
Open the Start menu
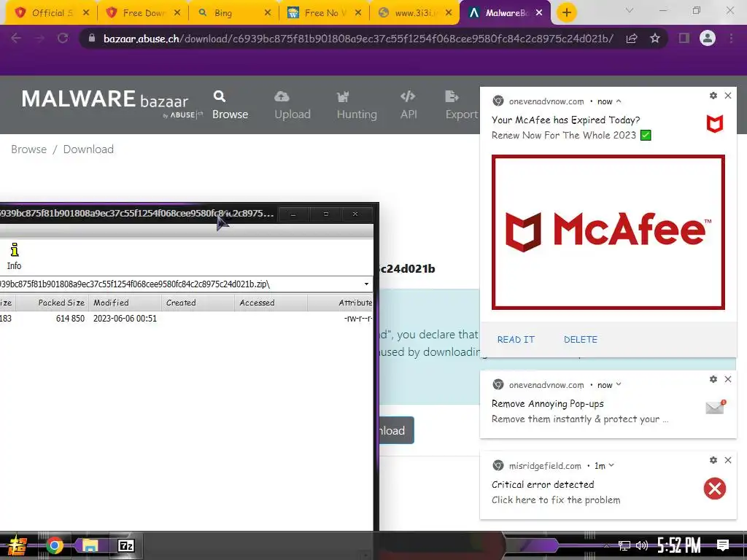(18, 546)
